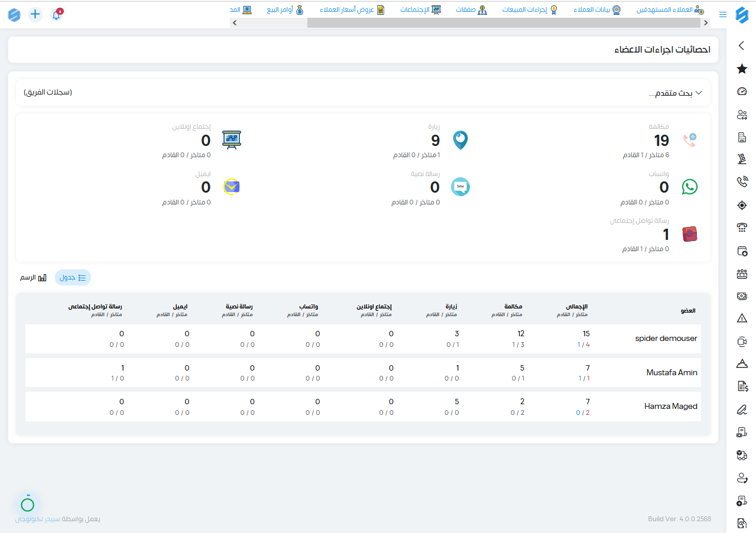
Task: Switch to جدول table view
Action: click(x=73, y=277)
